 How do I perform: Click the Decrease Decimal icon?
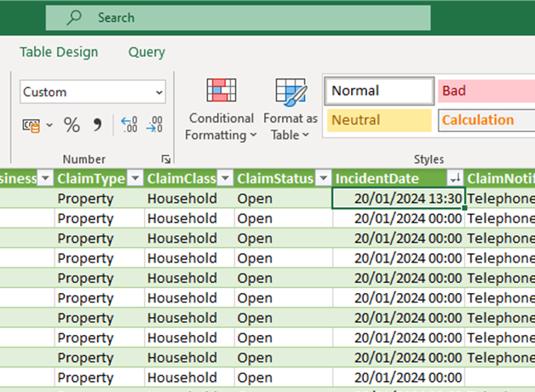click(154, 125)
